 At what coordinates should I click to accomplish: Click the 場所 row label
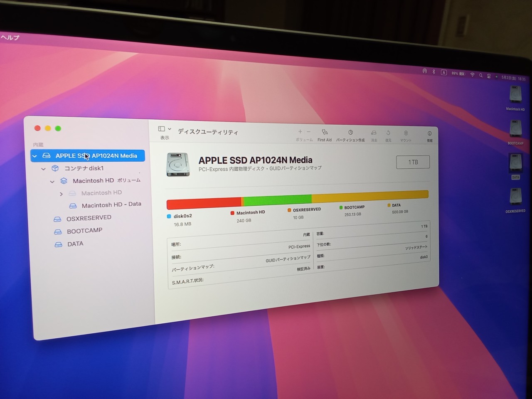176,244
